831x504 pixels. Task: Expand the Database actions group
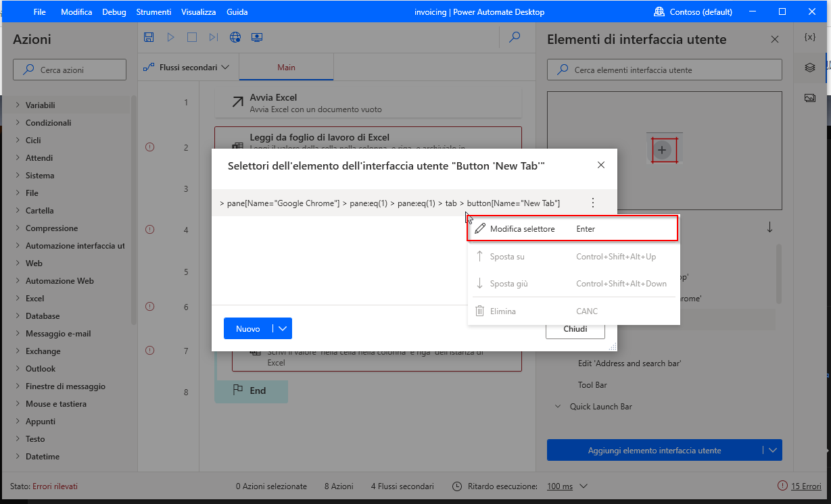18,316
